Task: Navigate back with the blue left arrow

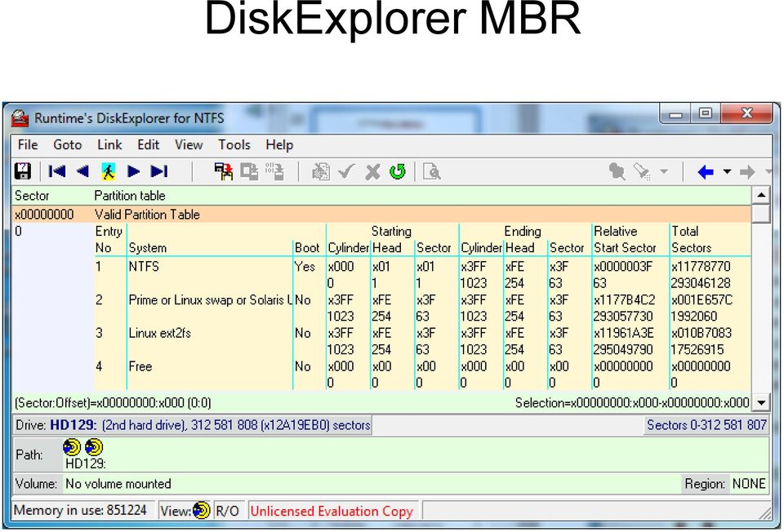Action: tap(706, 172)
